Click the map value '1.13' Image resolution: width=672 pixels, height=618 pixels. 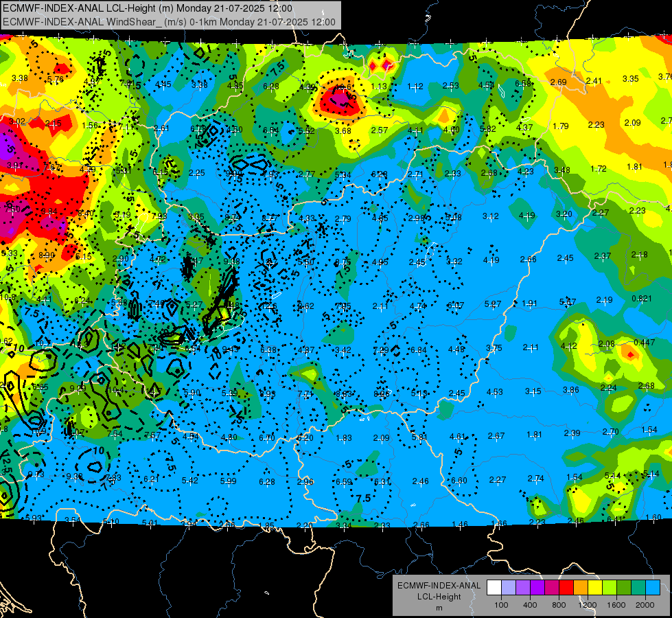click(x=379, y=87)
